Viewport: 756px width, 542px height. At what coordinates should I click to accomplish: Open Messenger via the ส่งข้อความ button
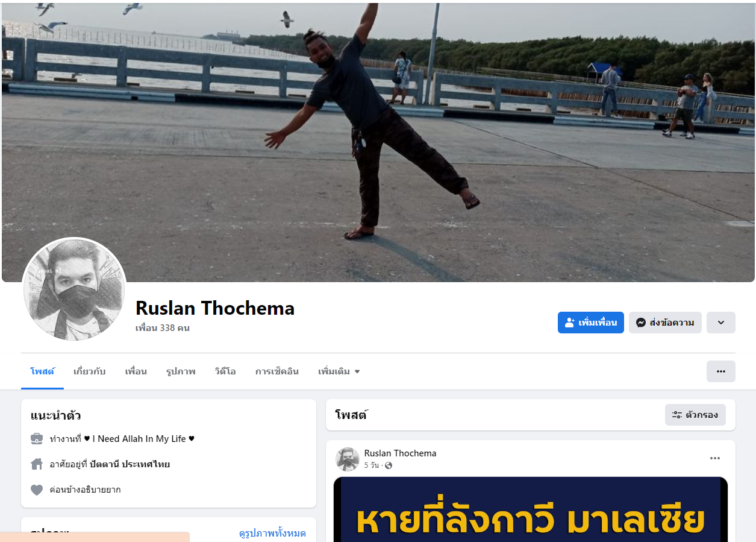pyautogui.click(x=665, y=323)
